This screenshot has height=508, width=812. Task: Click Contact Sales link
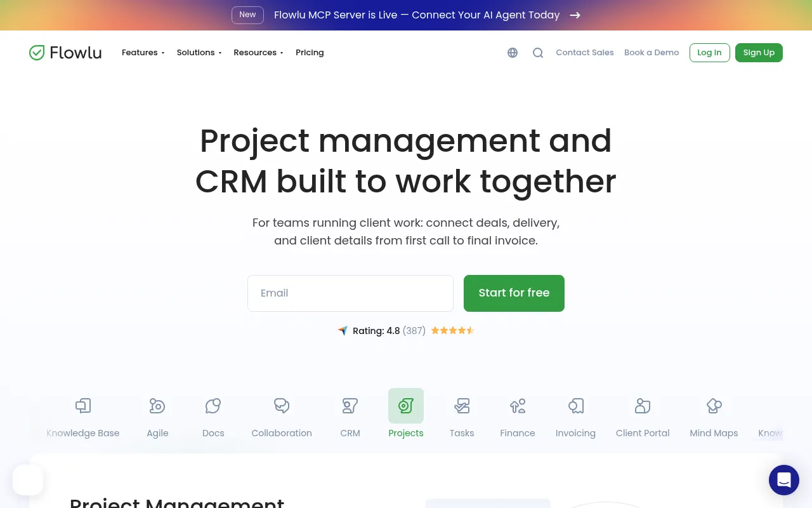click(585, 53)
